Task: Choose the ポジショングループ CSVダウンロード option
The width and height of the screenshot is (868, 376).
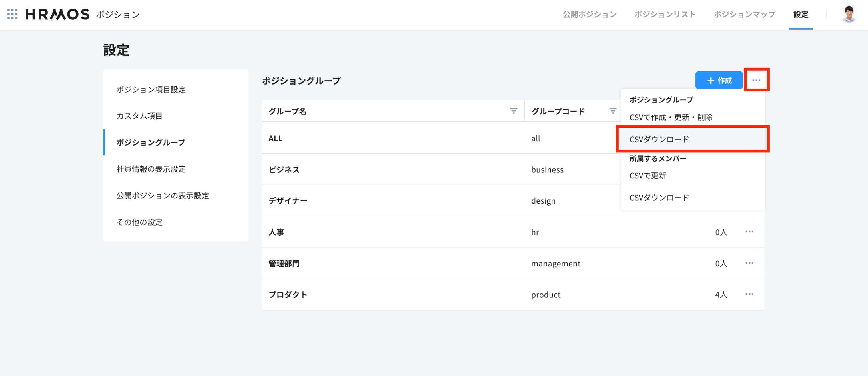Action: coord(659,139)
